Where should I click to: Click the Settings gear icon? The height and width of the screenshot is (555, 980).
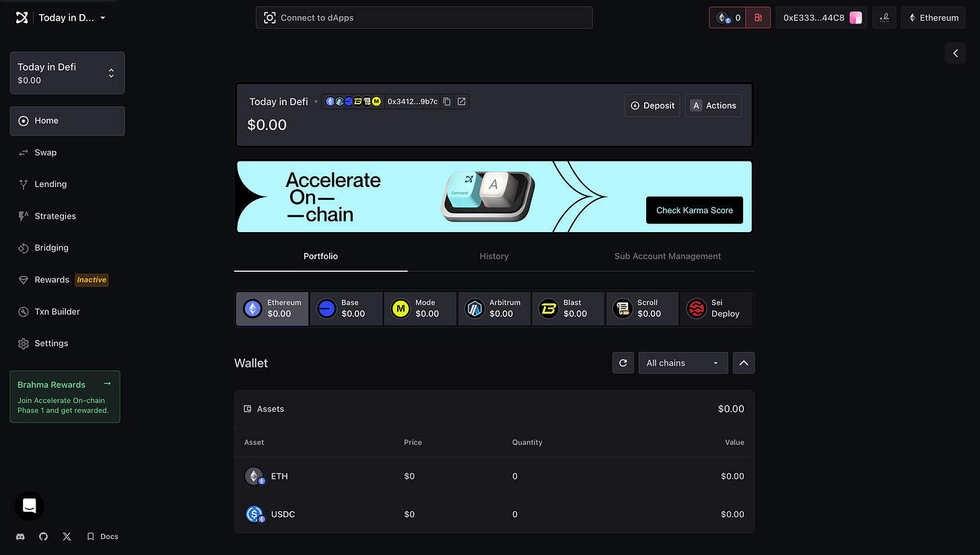[x=24, y=343]
